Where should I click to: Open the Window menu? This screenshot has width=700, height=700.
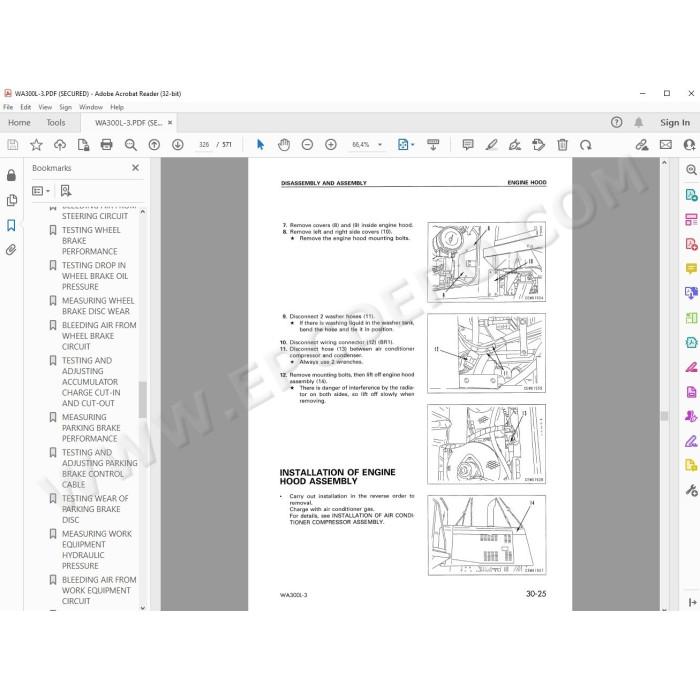[91, 107]
